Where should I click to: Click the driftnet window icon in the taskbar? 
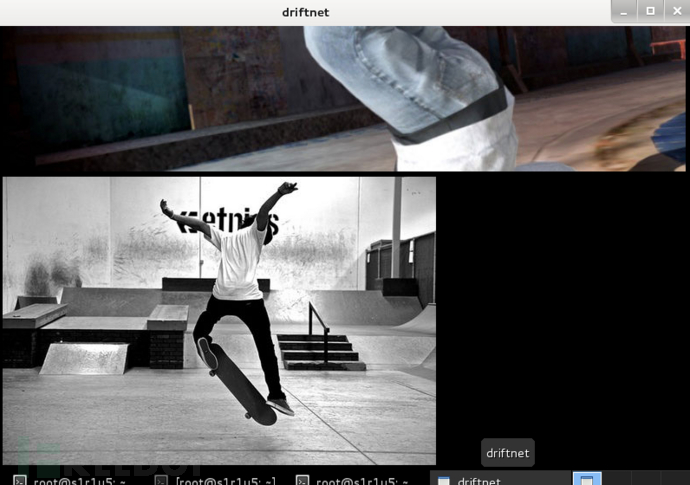(x=444, y=481)
